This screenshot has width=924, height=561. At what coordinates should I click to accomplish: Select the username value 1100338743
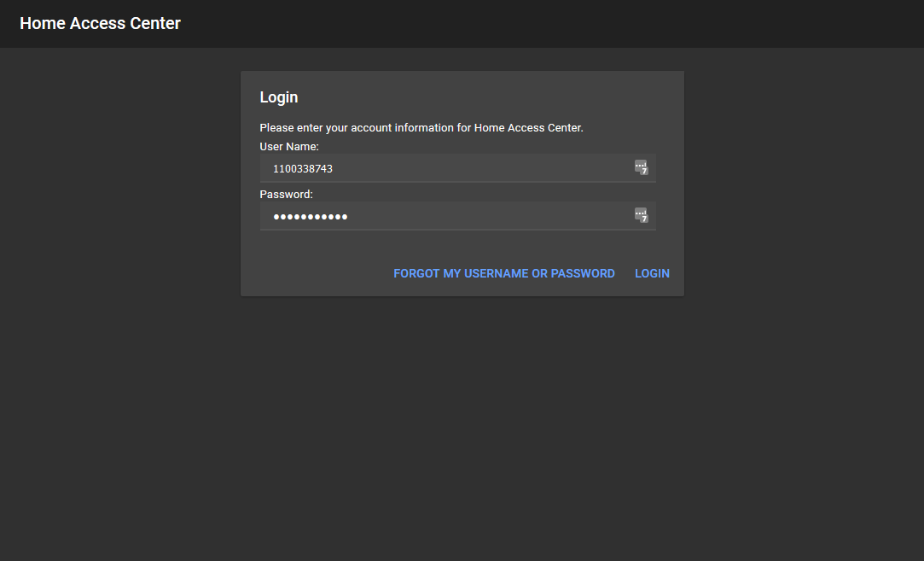pyautogui.click(x=302, y=168)
